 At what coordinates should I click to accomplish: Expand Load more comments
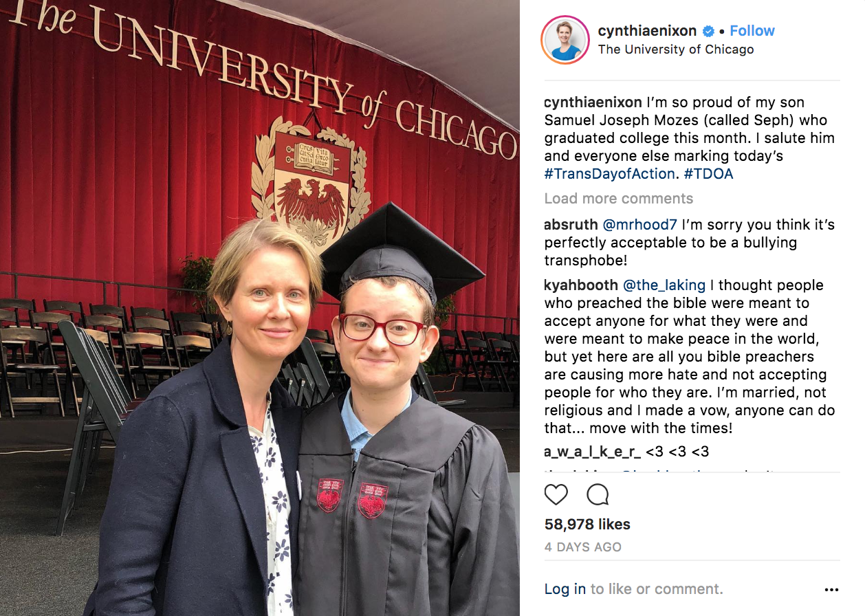tap(619, 199)
